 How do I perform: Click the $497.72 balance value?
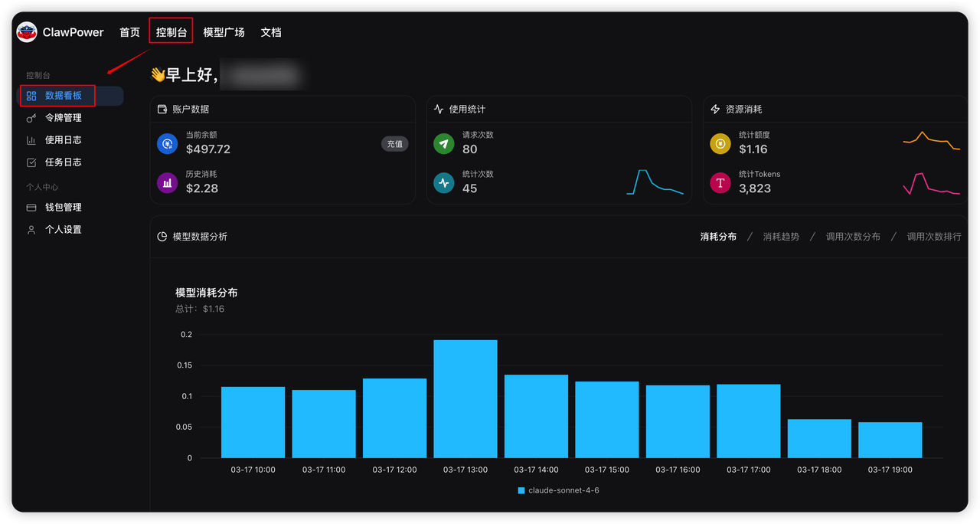click(208, 149)
